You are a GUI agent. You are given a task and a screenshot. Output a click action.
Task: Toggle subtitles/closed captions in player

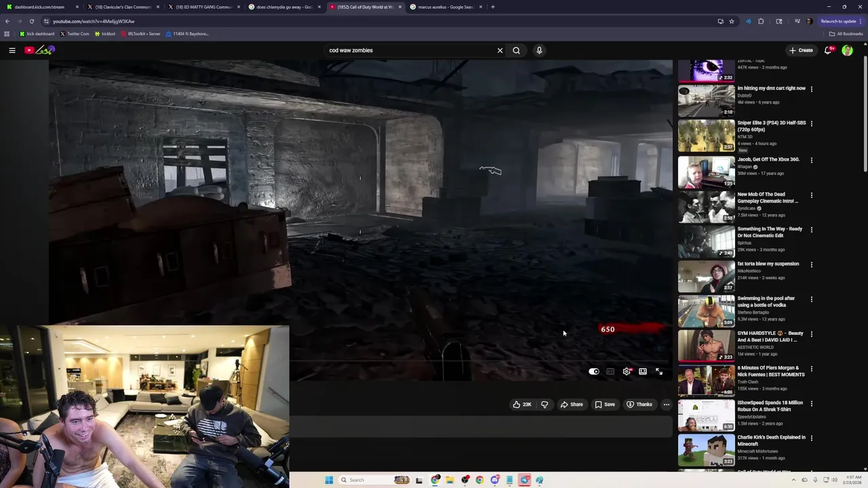coord(610,371)
